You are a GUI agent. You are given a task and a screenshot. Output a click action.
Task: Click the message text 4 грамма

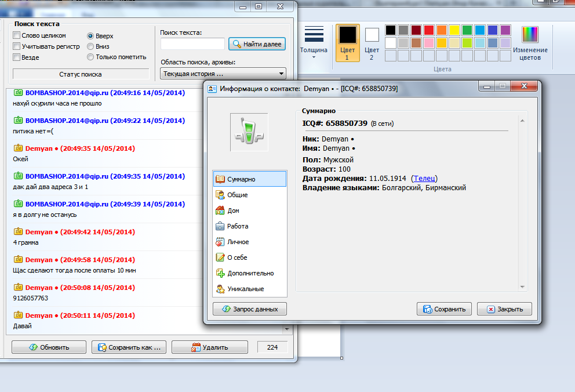26,242
